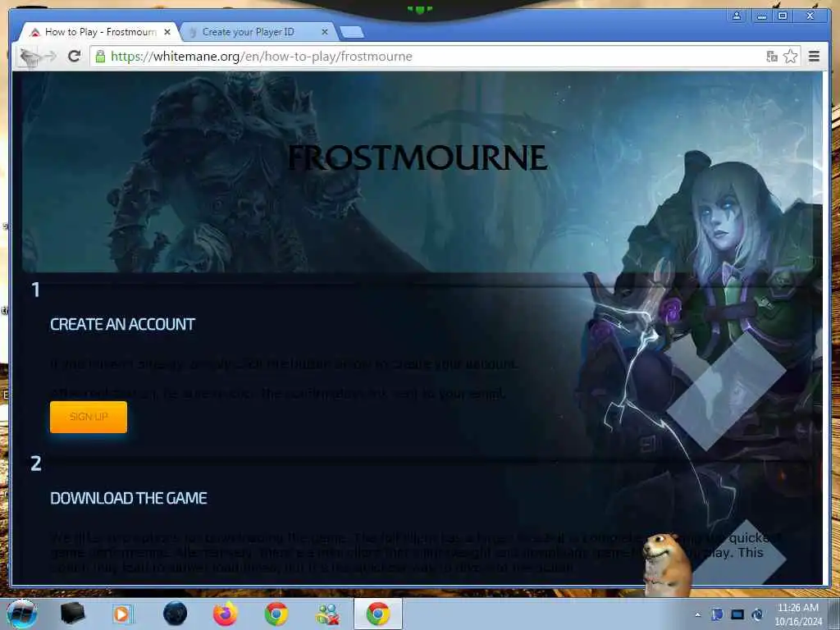The height and width of the screenshot is (630, 840).
Task: Click the browser forward arrow button
Action: point(51,57)
